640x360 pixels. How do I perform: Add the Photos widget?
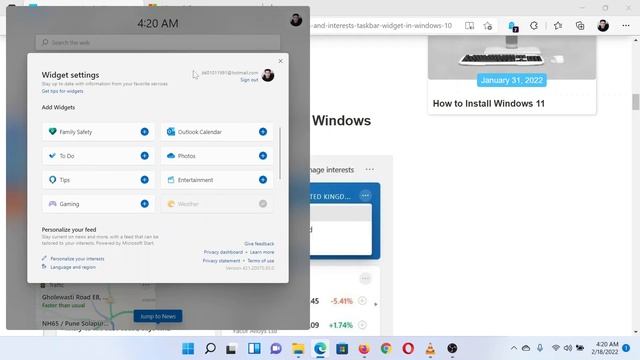pos(263,156)
